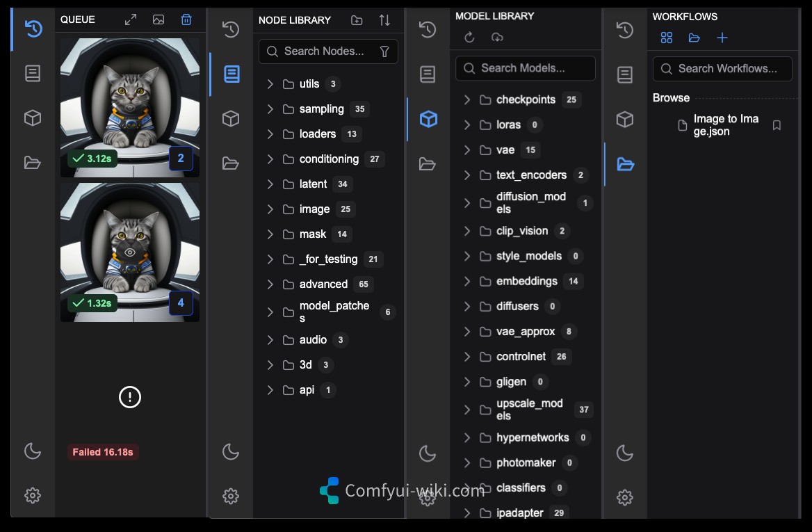Expand the Queue panel view icon
Image resolution: width=812 pixels, height=532 pixels.
pyautogui.click(x=131, y=19)
